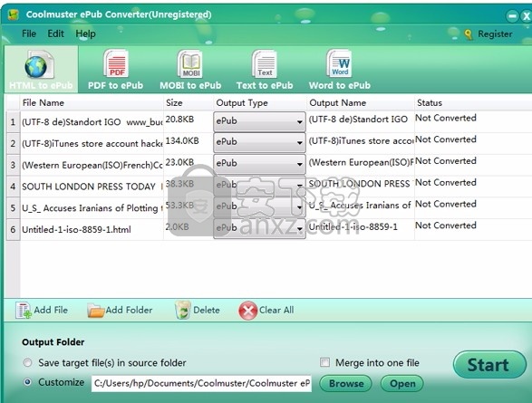
Task: Click the Add File icon
Action: [24, 310]
